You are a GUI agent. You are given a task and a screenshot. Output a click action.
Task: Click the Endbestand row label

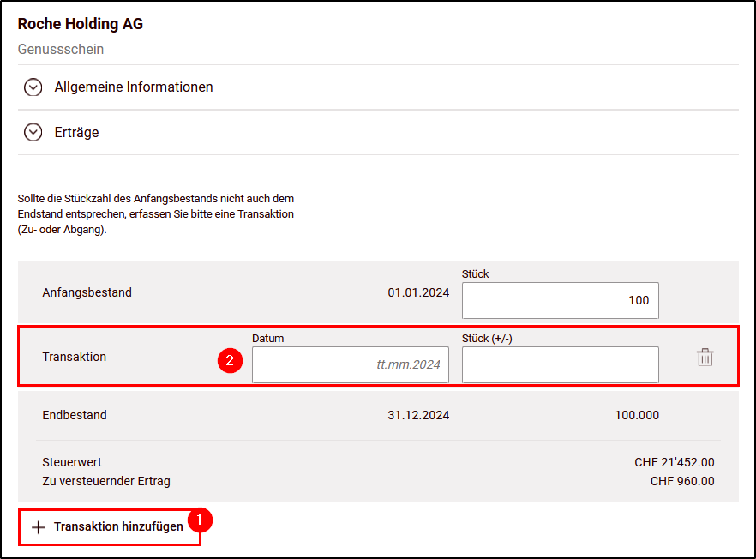coord(75,415)
